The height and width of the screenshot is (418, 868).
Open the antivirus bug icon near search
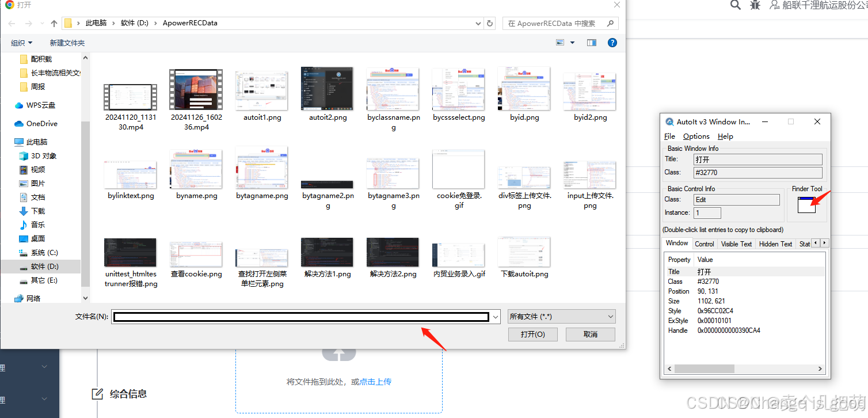point(755,5)
